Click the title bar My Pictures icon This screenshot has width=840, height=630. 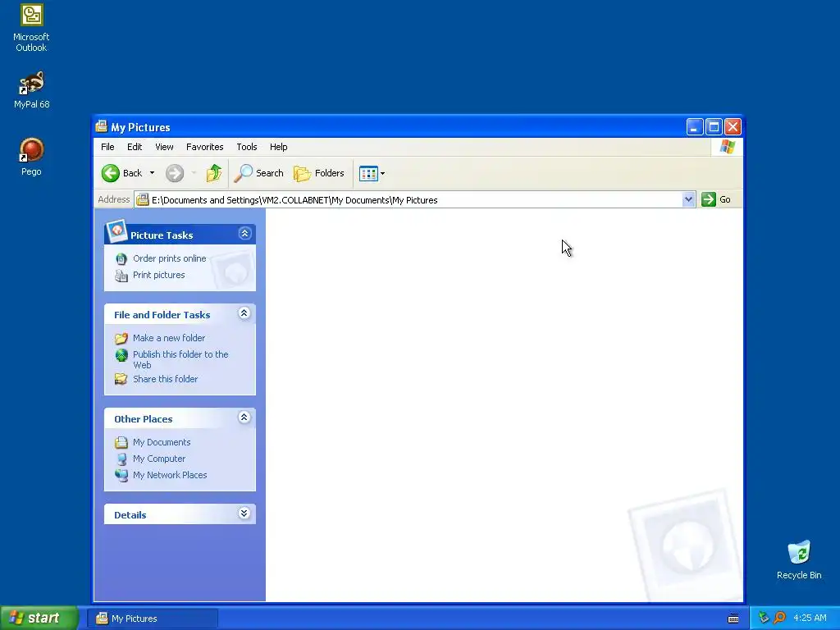[x=102, y=127]
